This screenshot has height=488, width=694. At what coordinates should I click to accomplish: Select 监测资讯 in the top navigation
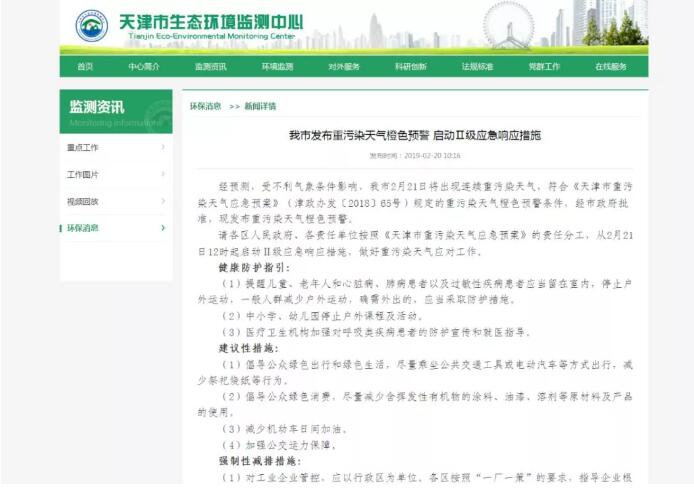pos(210,66)
